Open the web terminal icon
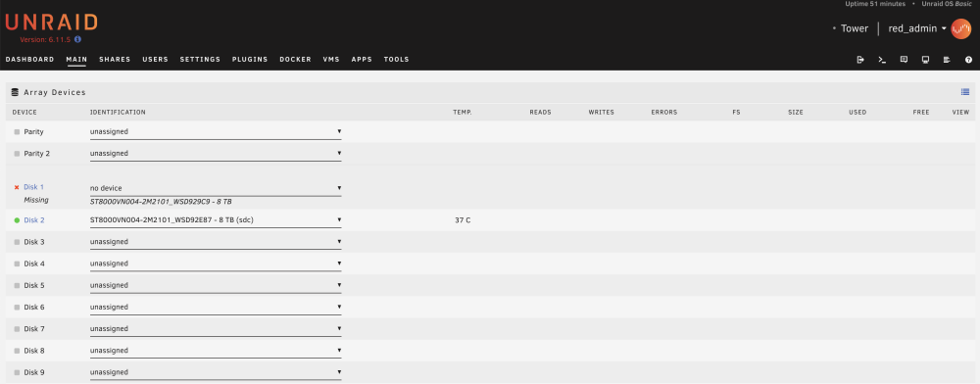The height and width of the screenshot is (384, 980). click(882, 60)
